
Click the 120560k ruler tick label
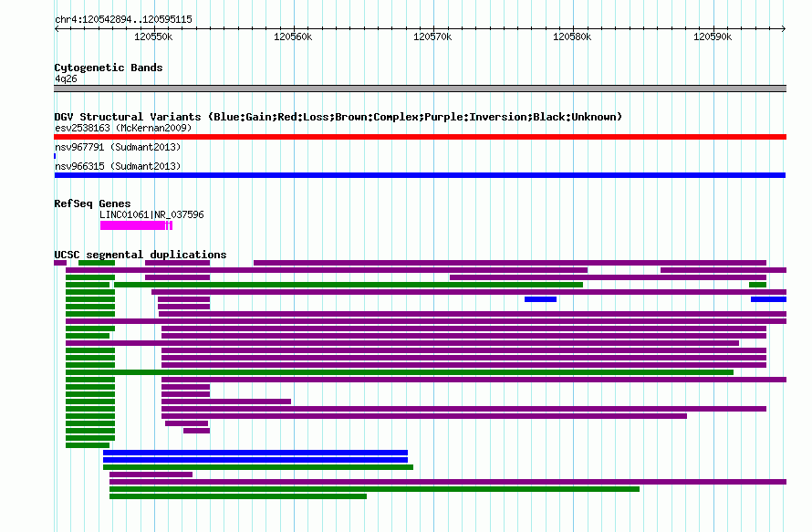pos(293,37)
